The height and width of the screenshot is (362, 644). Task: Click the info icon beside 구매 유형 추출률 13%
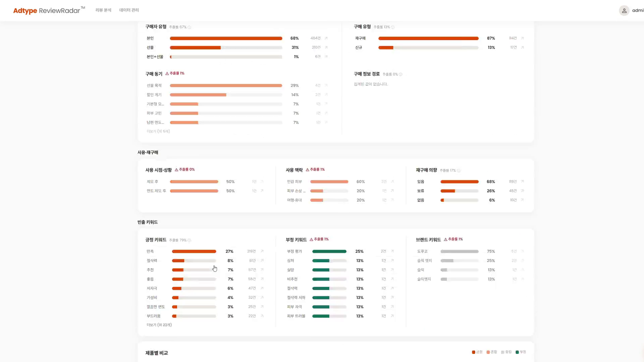coord(393,27)
